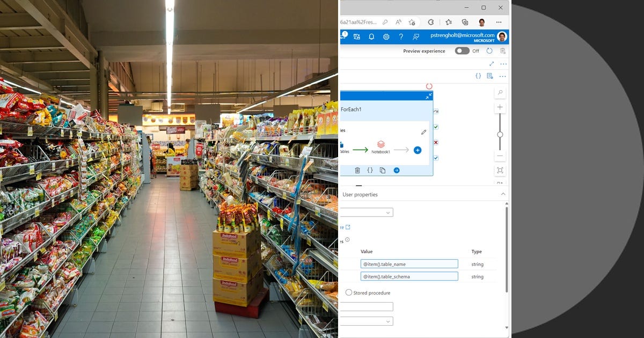Add this page to favorites star icon

click(x=412, y=22)
